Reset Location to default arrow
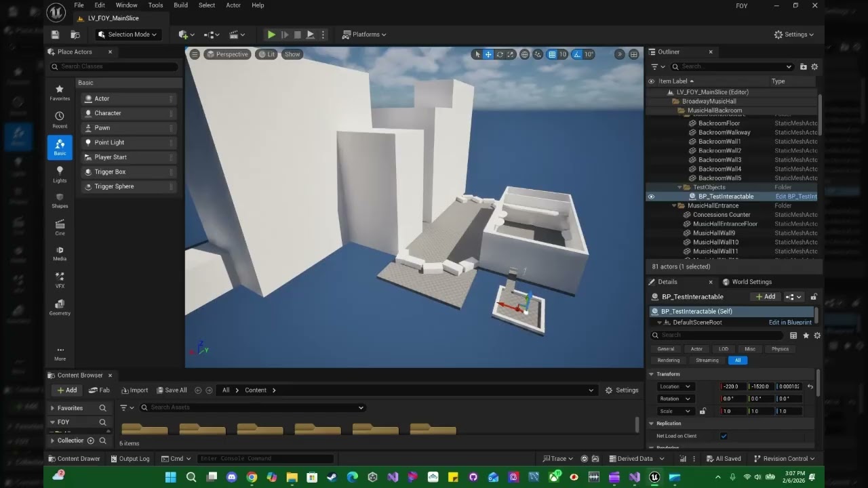 [x=810, y=386]
